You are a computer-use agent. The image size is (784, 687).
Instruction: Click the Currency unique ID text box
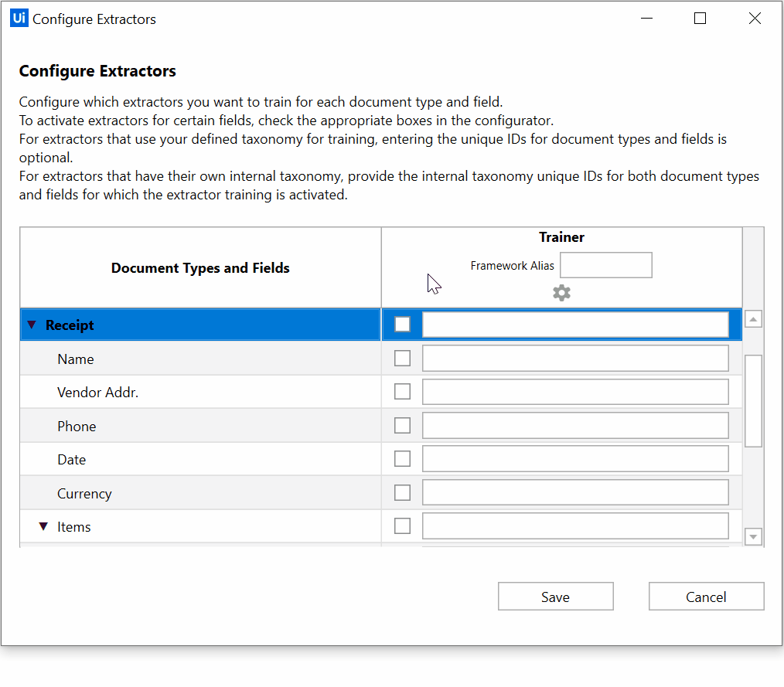coord(574,493)
